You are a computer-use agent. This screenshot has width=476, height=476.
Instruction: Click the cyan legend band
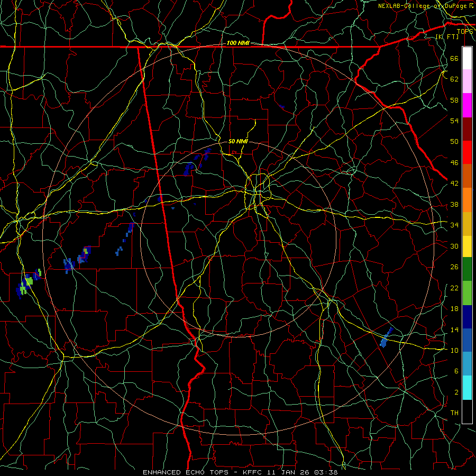pyautogui.click(x=467, y=388)
